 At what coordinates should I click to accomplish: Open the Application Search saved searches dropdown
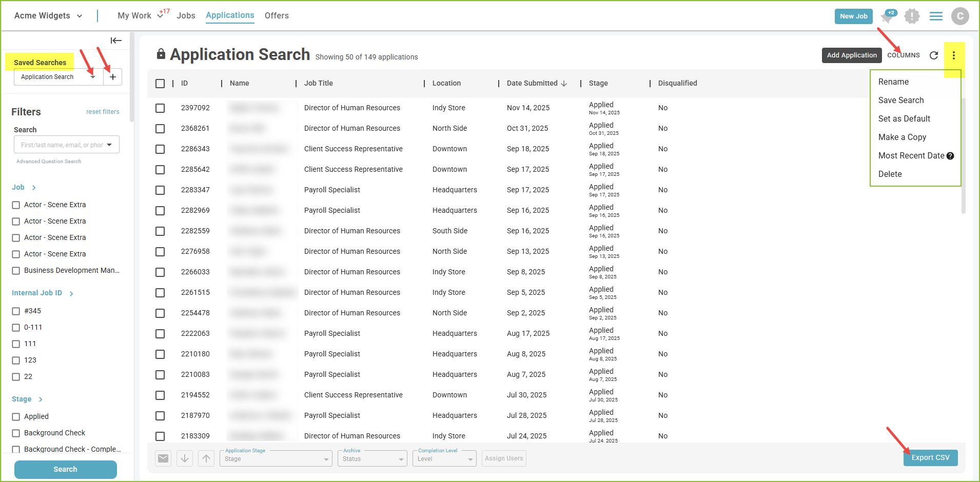coord(58,77)
